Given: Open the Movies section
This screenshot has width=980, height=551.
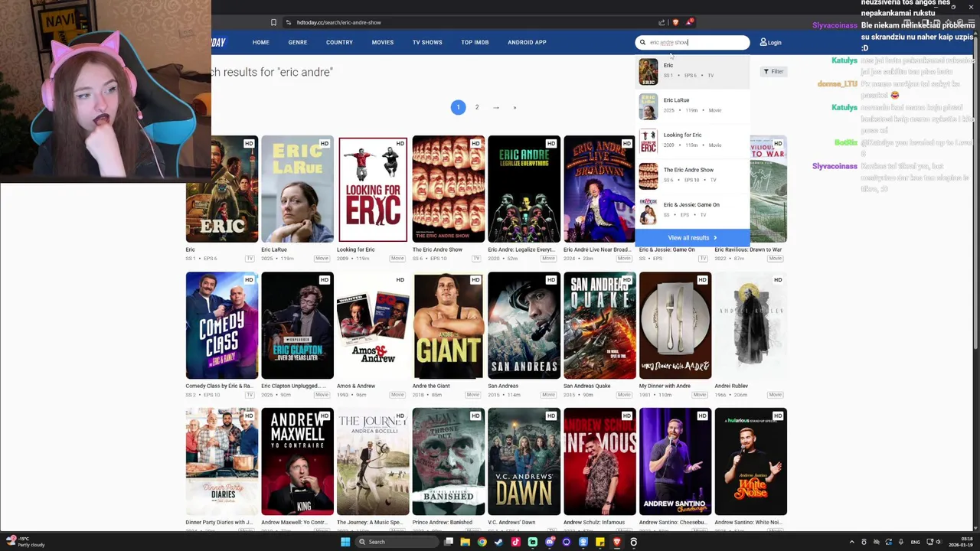Looking at the screenshot, I should pos(383,42).
